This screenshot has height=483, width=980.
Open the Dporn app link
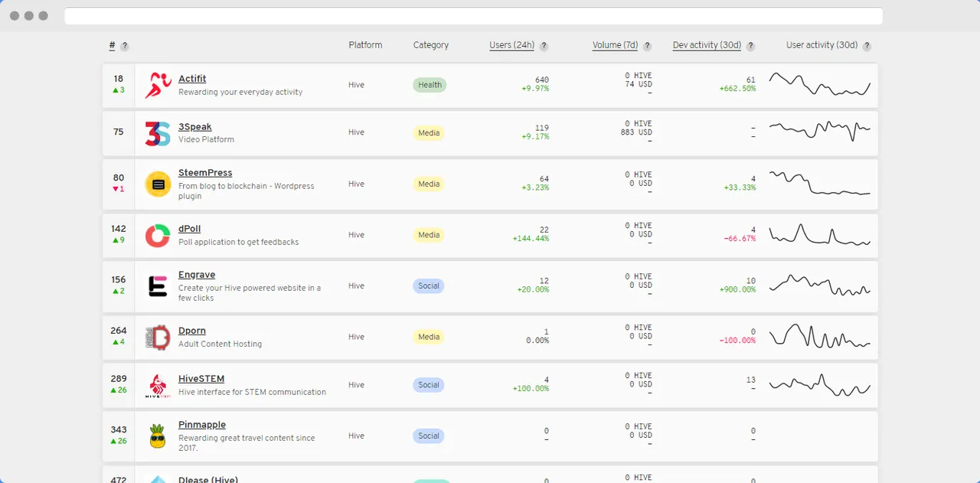(x=192, y=331)
